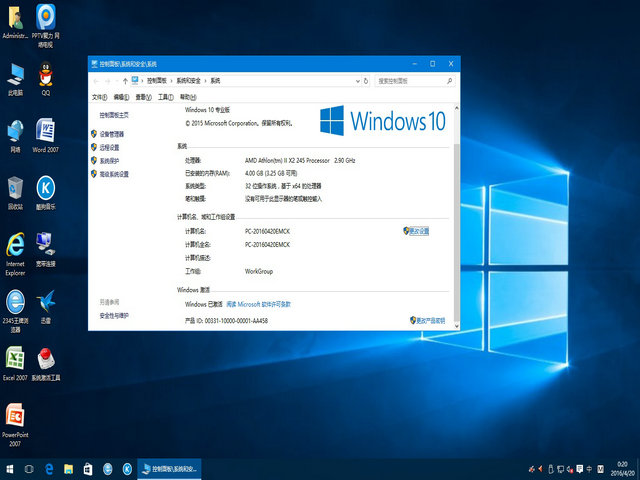Open 远程设置 (Remote settings) link

coord(109,147)
